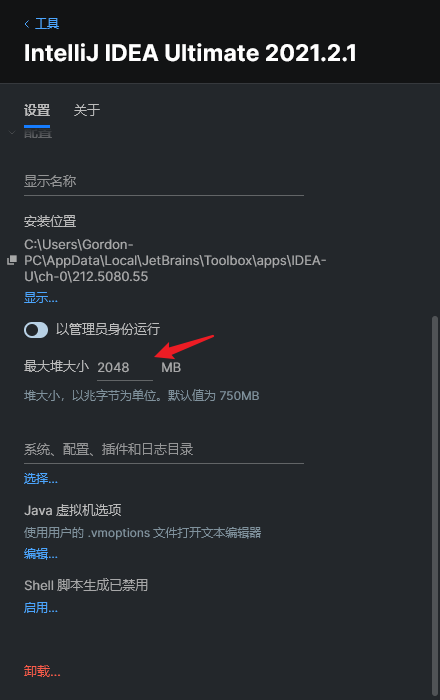The width and height of the screenshot is (440, 700).
Task: Go back via the 工具 link
Action: (x=47, y=24)
